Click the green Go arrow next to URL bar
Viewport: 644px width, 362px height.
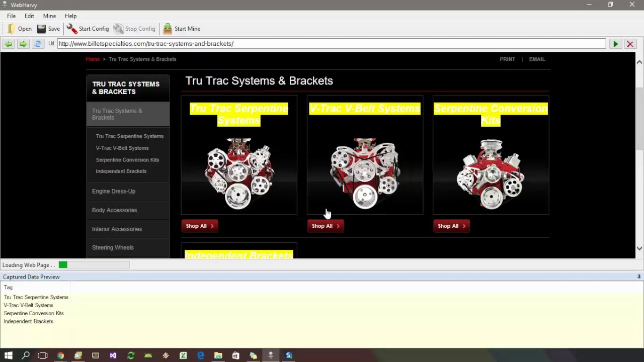[x=615, y=44]
